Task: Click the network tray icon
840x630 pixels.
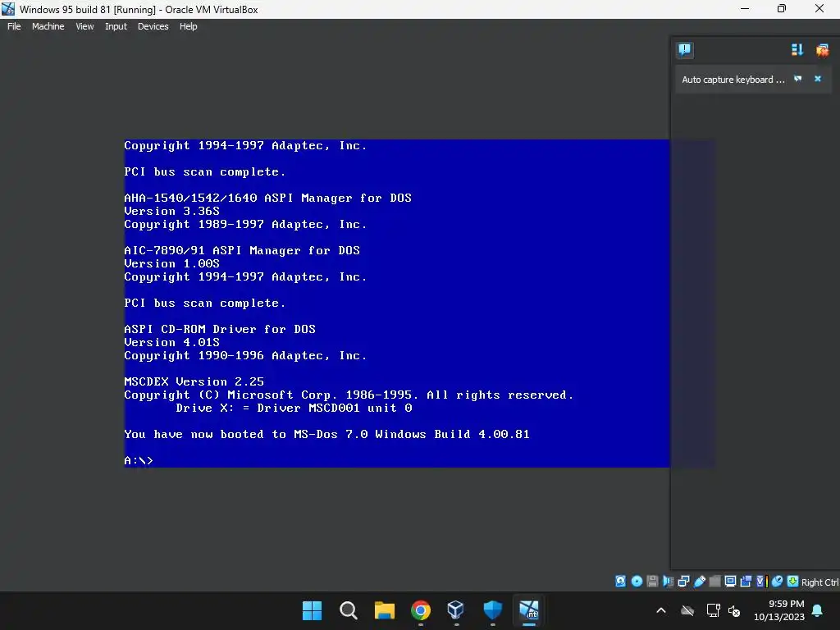Action: click(x=713, y=610)
